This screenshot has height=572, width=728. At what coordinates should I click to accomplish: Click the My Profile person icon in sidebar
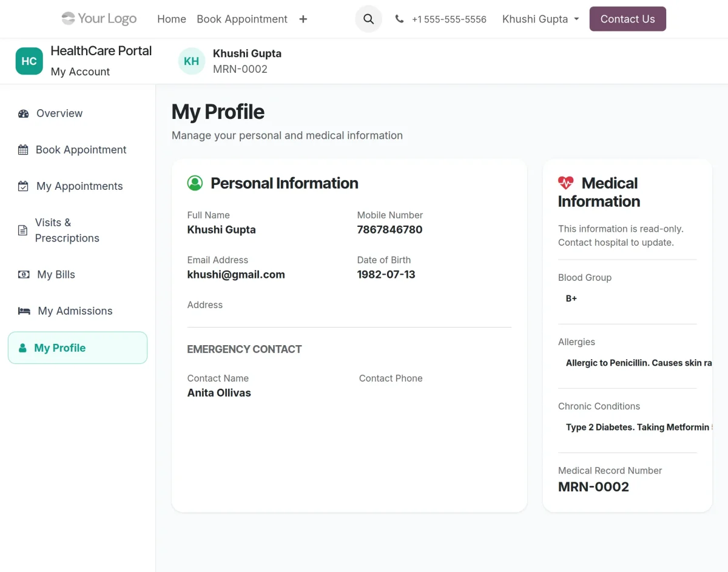(x=23, y=348)
